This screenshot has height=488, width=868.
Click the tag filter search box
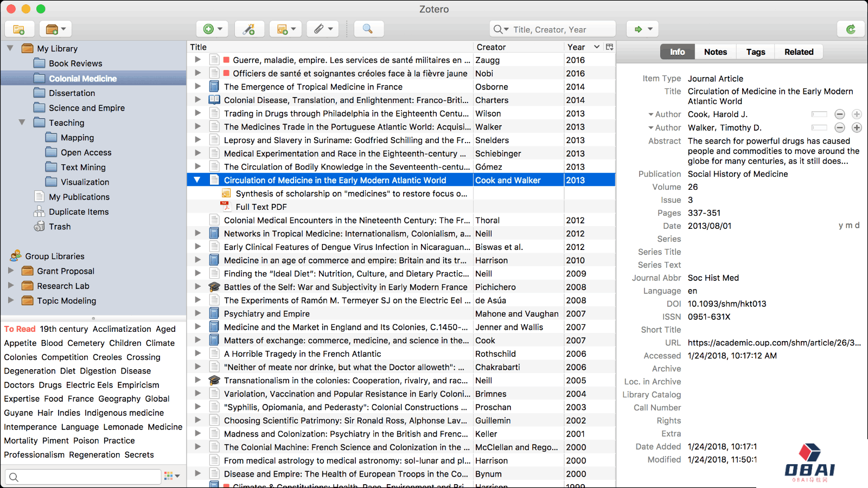84,477
